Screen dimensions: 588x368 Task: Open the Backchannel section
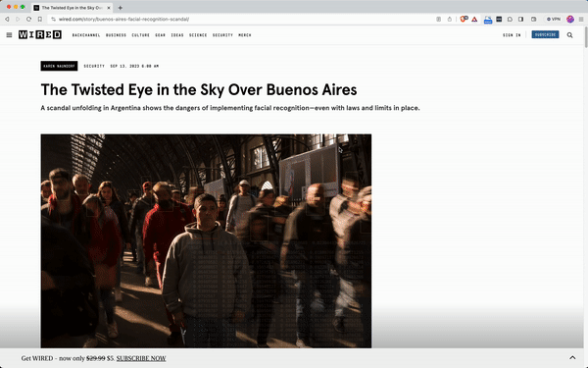(86, 35)
